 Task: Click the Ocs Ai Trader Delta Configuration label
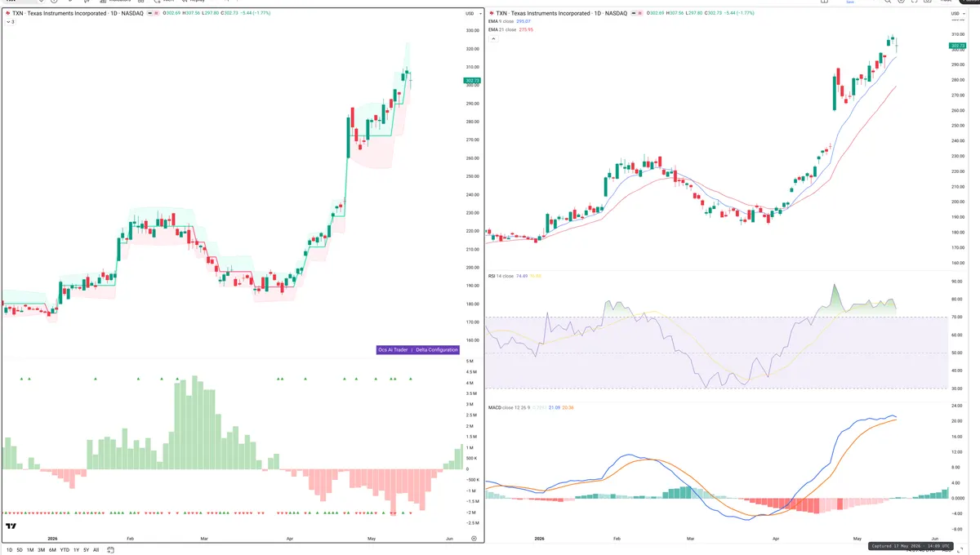416,349
